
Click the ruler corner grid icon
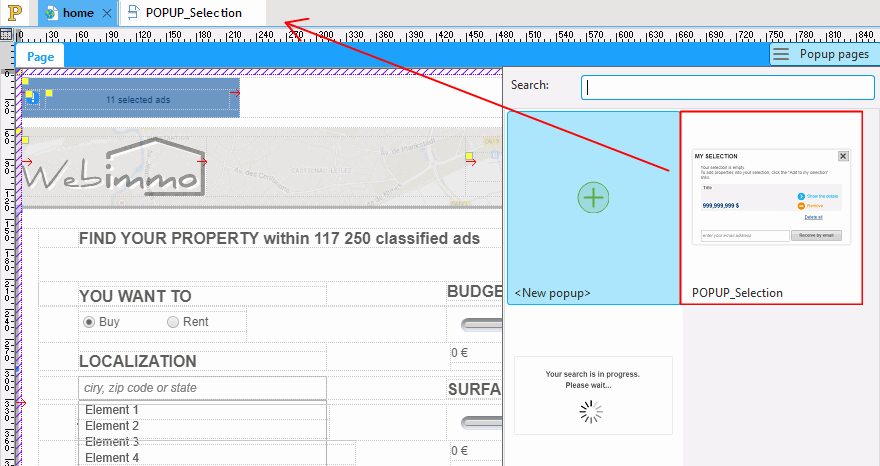pos(7,34)
